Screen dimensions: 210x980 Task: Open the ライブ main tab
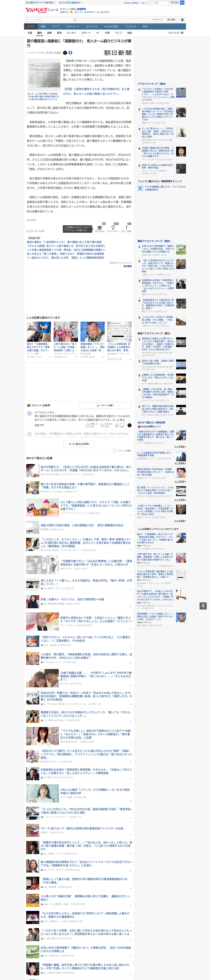[x=56, y=27]
